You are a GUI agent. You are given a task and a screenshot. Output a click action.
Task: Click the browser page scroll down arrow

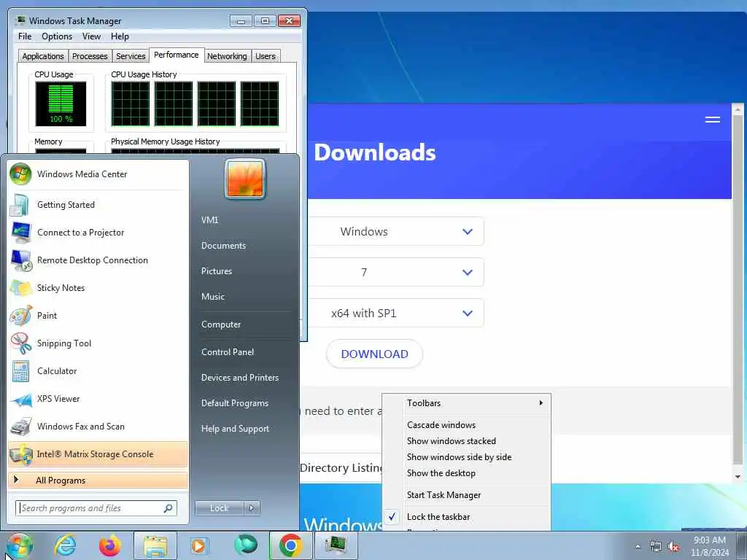[738, 476]
